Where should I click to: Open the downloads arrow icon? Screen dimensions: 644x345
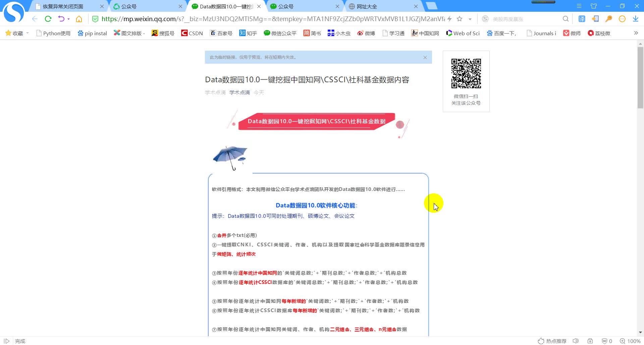coord(636,19)
